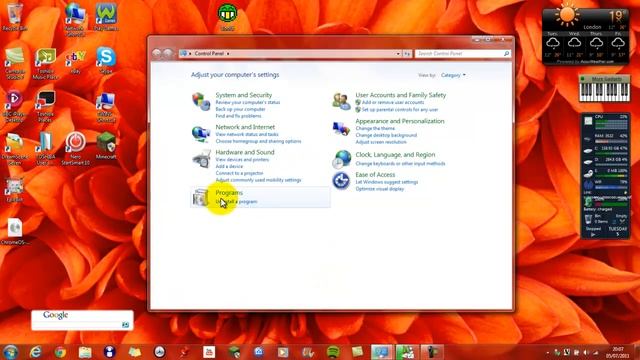The image size is (640, 360).
Task: Open the Hardware and Sound category icon
Action: [x=201, y=159]
